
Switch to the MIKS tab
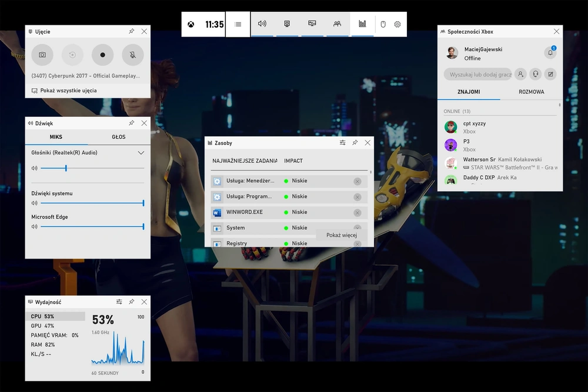point(56,137)
